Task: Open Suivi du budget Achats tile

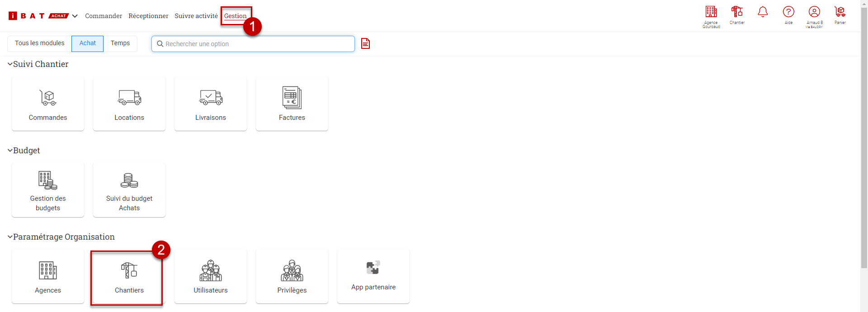Action: pyautogui.click(x=129, y=190)
